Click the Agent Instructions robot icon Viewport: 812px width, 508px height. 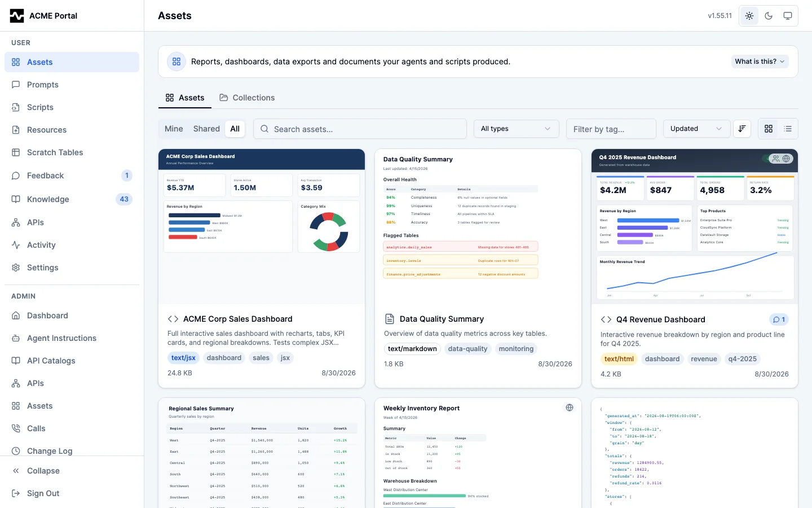[16, 338]
